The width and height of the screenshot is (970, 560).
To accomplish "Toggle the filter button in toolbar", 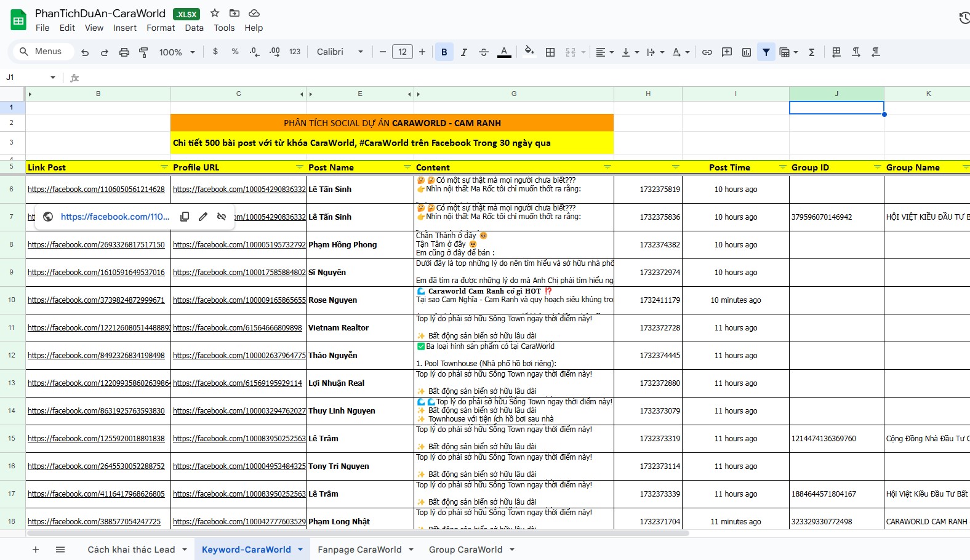I will (766, 52).
